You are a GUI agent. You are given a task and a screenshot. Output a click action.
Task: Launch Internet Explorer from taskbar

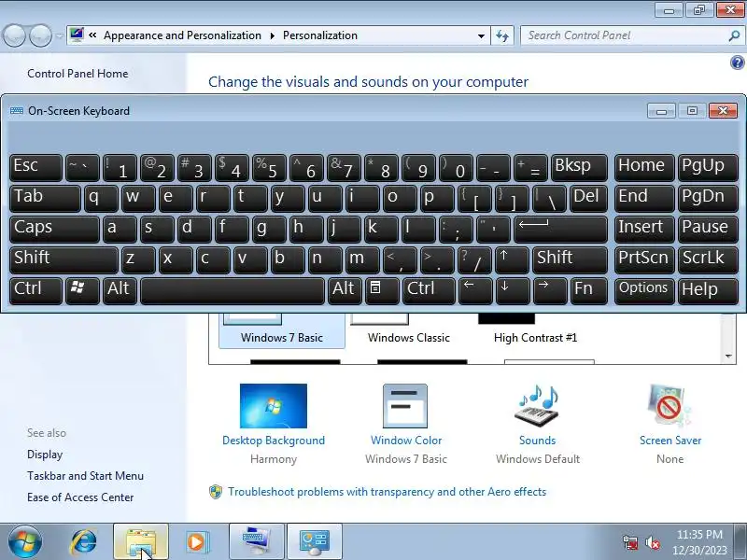click(x=83, y=542)
